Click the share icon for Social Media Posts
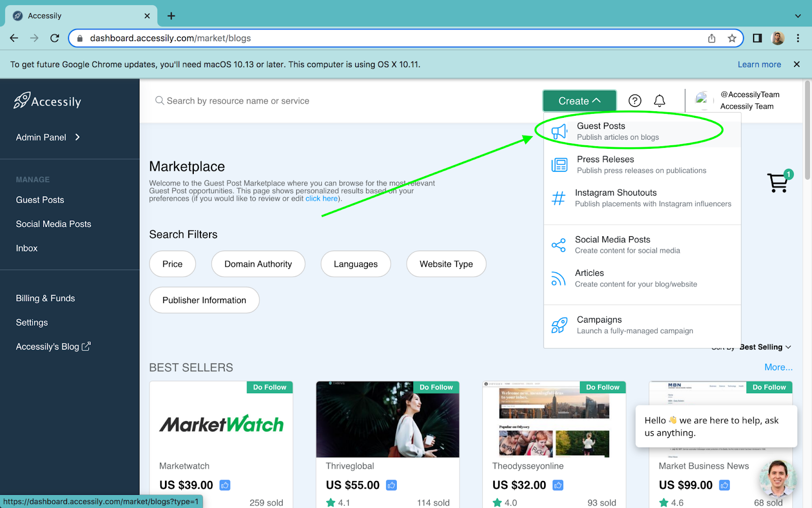Screen dimensions: 812x508 pyautogui.click(x=558, y=245)
